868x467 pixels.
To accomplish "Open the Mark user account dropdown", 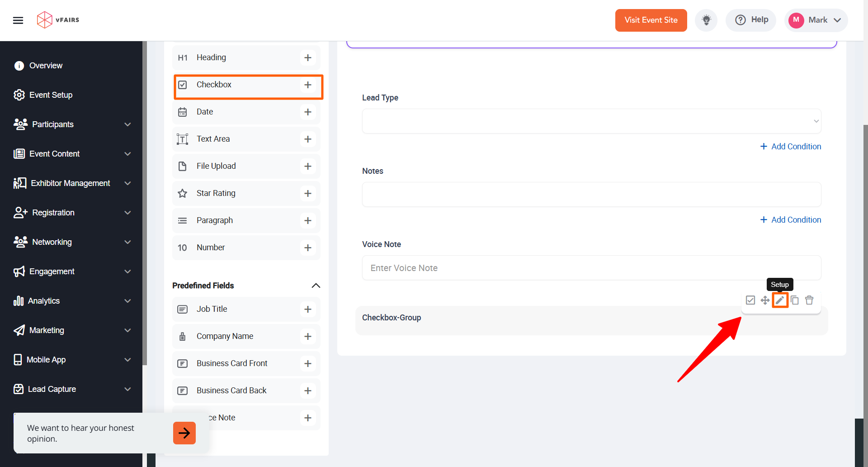I will coord(816,20).
